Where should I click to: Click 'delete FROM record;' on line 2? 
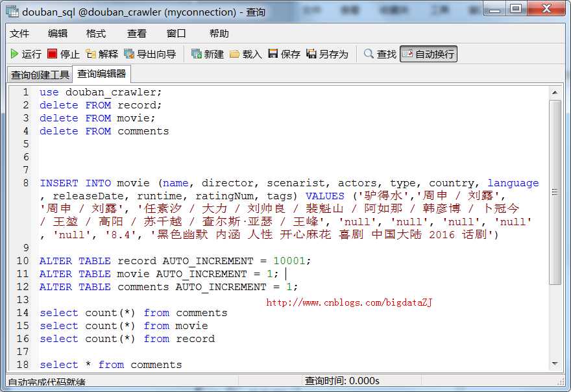click(x=101, y=105)
